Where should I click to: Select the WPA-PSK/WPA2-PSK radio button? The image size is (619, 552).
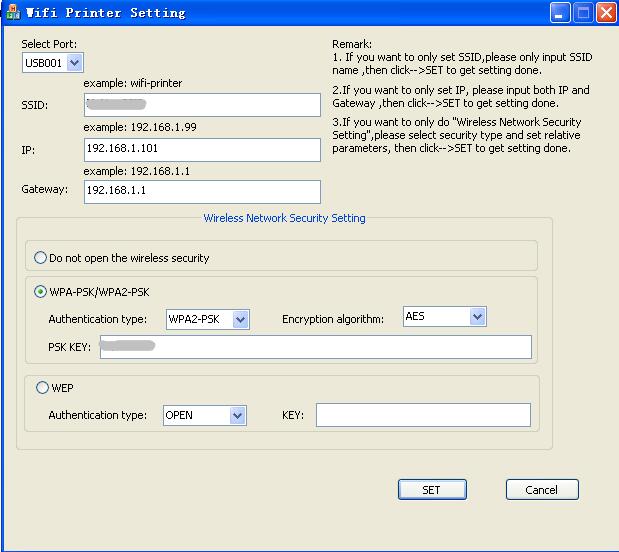pyautogui.click(x=41, y=292)
